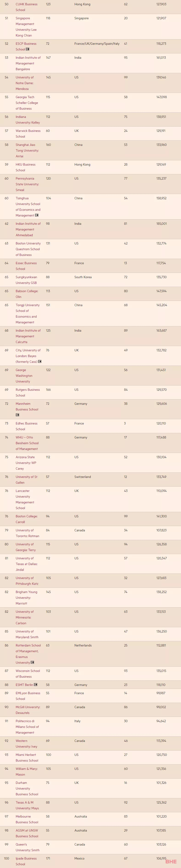Click the Indian Institute of Management Bangalore link
Screen dimensions: 181x868
tap(28, 63)
